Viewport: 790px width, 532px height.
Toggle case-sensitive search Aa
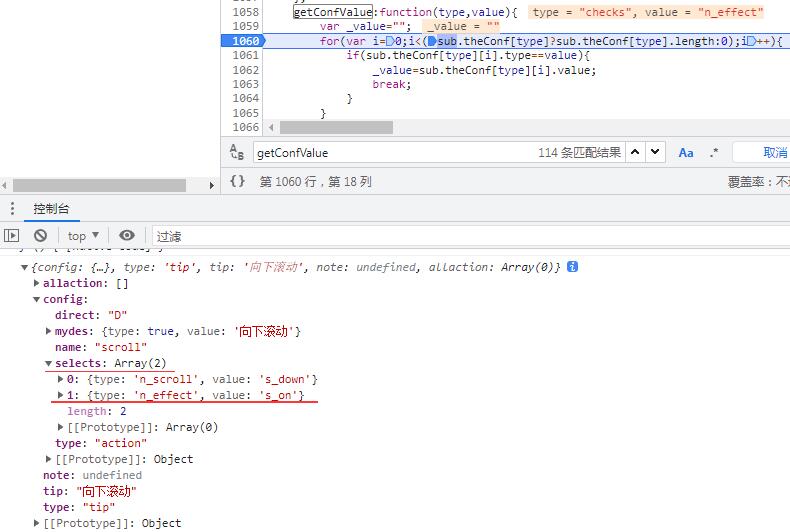(x=686, y=153)
